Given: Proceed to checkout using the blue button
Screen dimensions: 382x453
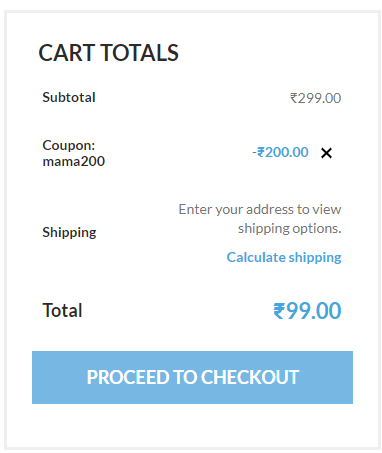Looking at the screenshot, I should pos(192,377).
